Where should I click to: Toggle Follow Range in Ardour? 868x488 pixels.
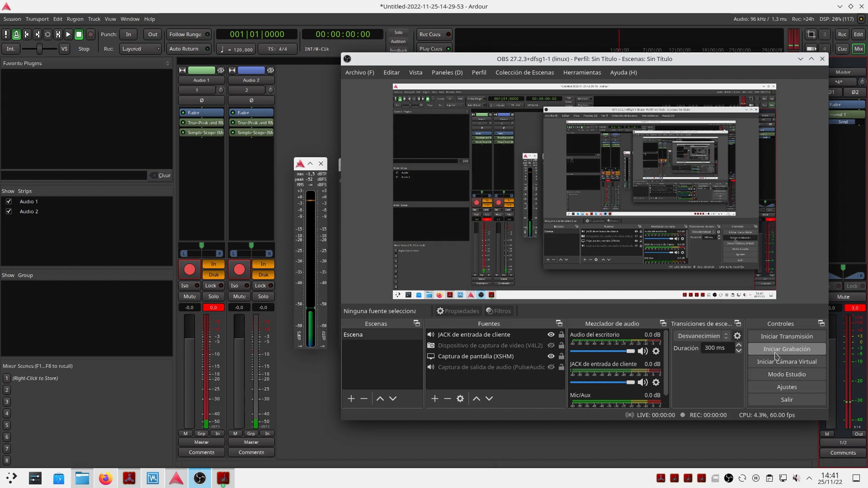pos(189,34)
